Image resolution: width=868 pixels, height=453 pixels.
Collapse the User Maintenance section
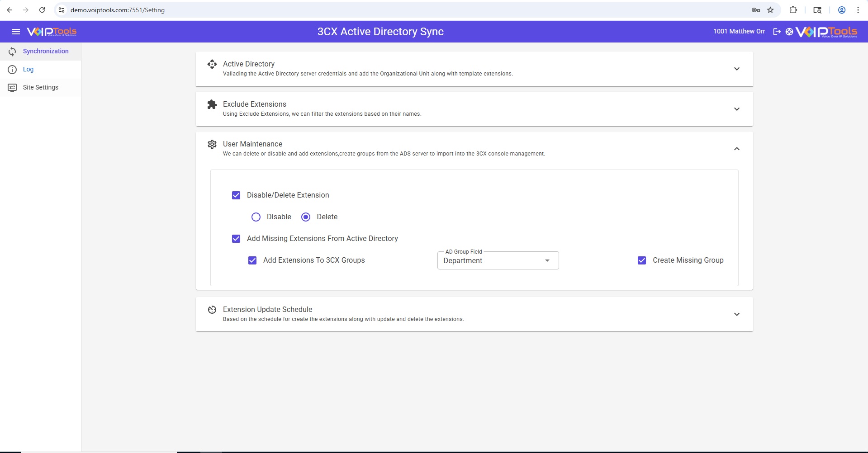click(x=736, y=149)
